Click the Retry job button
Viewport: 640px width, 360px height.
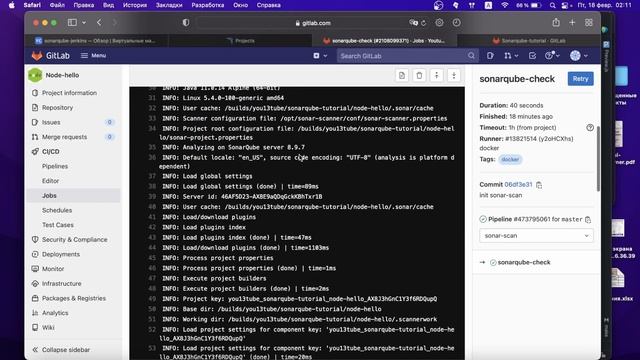580,79
